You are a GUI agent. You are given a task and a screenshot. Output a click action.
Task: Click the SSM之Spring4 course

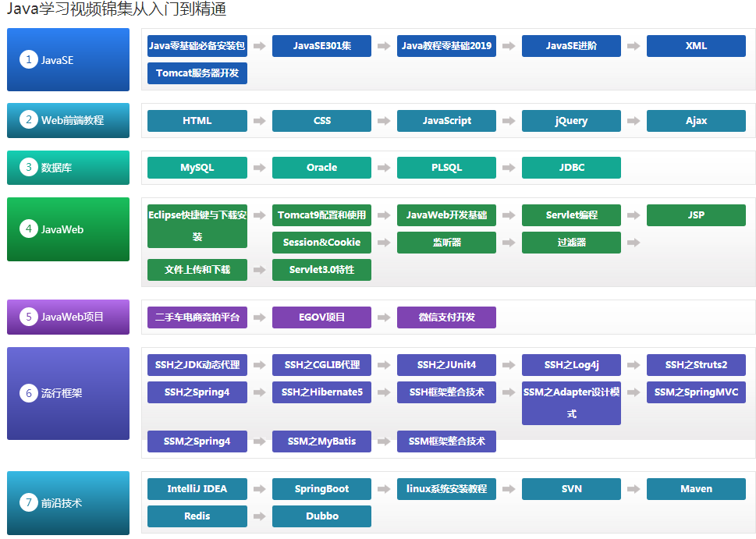[x=197, y=441]
